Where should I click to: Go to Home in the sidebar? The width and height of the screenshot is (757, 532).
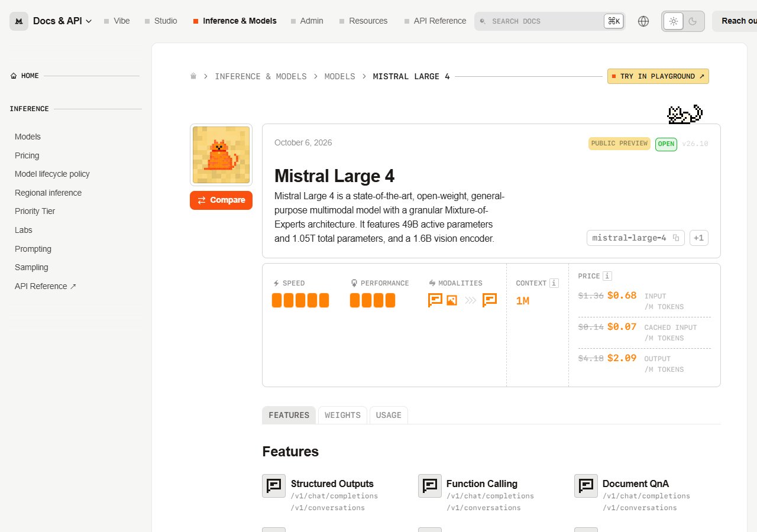(x=25, y=76)
